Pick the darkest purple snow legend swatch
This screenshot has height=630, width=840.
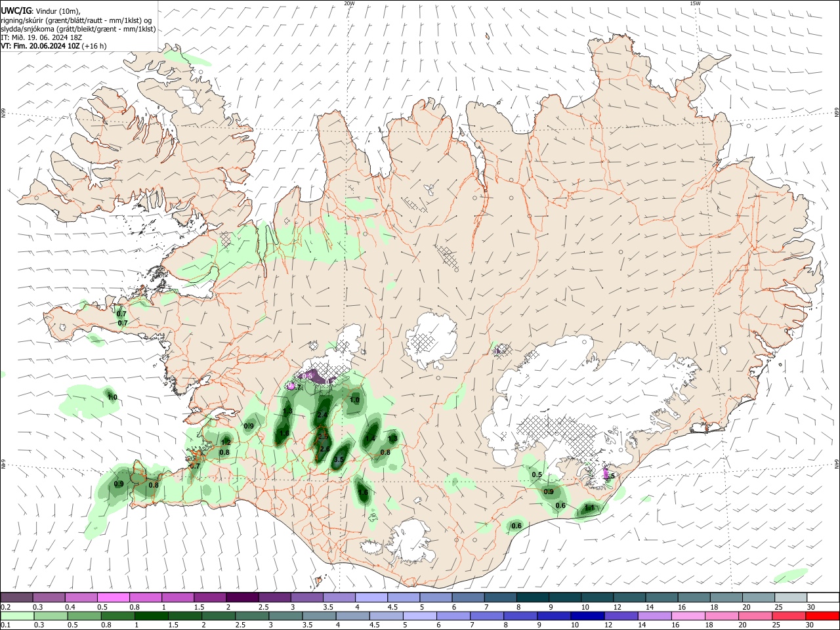[x=242, y=597]
